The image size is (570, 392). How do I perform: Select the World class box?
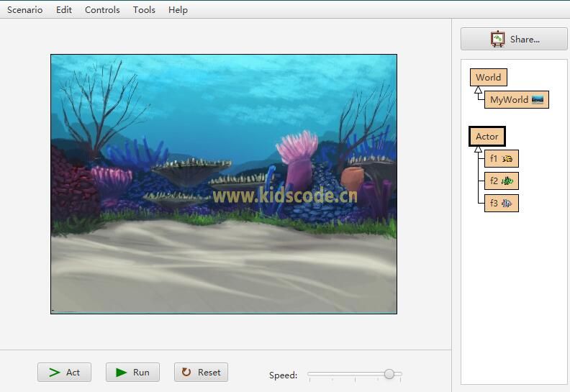[x=488, y=78]
